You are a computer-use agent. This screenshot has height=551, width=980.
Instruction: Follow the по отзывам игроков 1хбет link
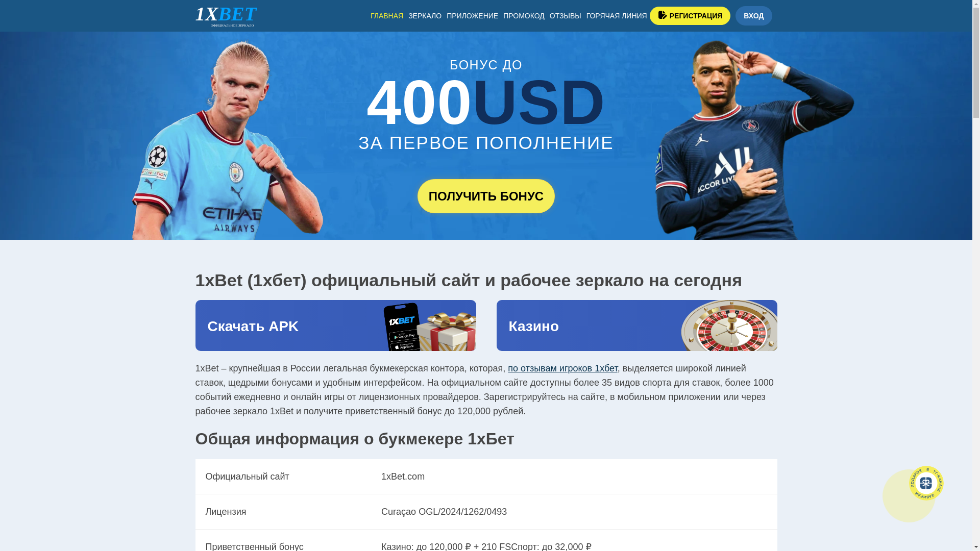562,368
